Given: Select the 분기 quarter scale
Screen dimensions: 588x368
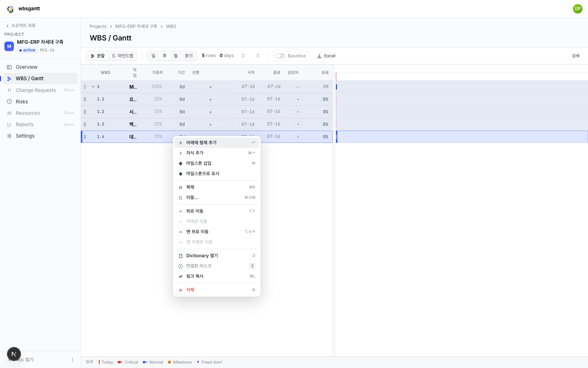Looking at the screenshot, I should pyautogui.click(x=189, y=56).
